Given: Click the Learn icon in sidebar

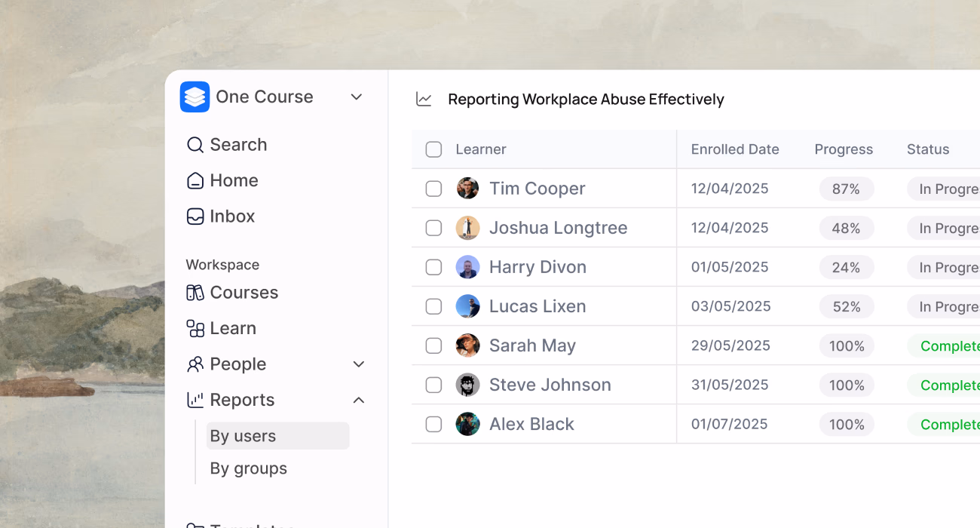Looking at the screenshot, I should pyautogui.click(x=194, y=328).
